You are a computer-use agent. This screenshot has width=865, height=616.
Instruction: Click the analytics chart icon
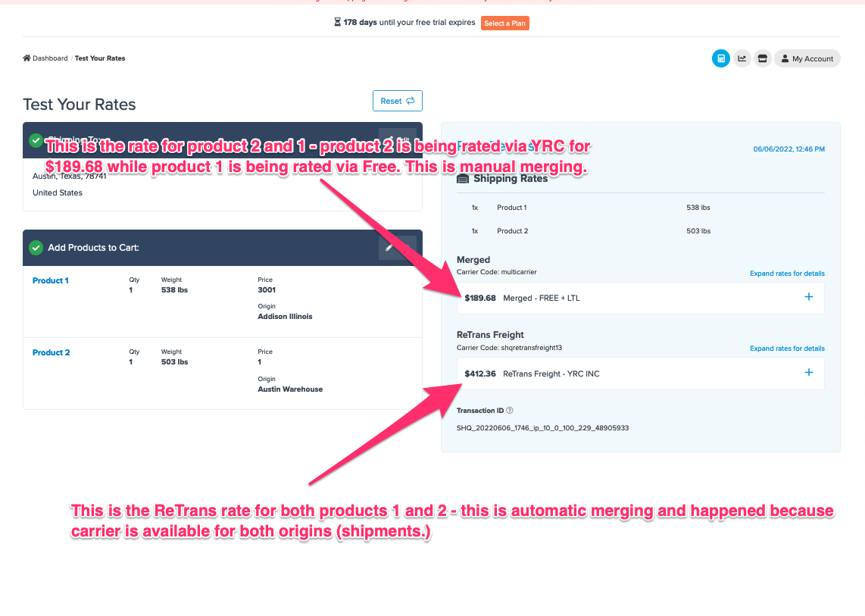(742, 58)
